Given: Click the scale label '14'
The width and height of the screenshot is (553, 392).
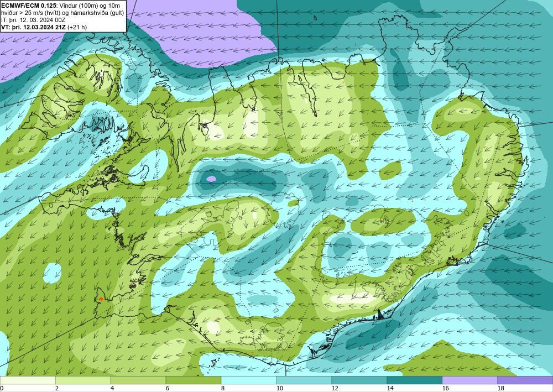Looking at the screenshot, I should (390, 389).
